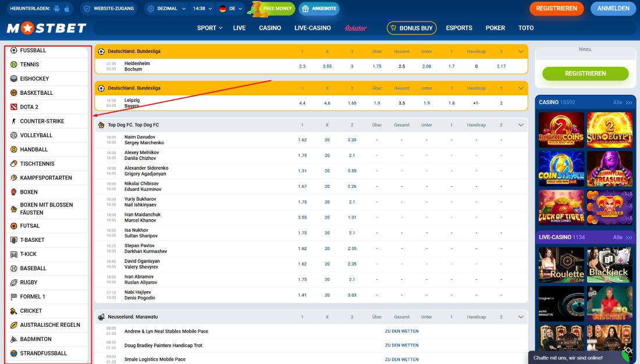Open the Strandfussball icon
The image size is (640, 364).
[x=14, y=354]
